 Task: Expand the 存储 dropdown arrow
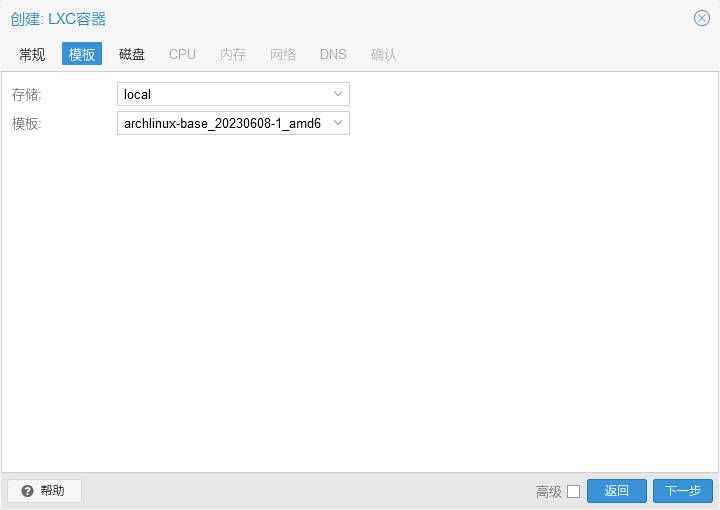(337, 94)
